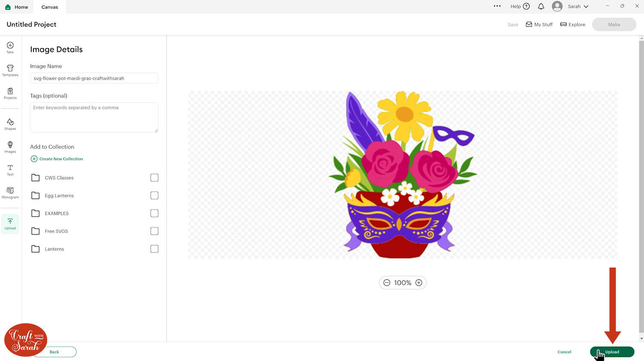Click Cancel
Screen dimensions: 644x361
564,352
